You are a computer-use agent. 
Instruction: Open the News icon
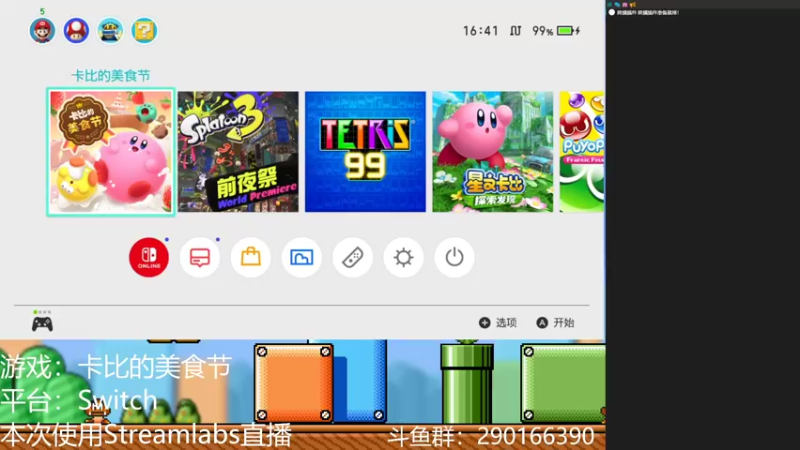(199, 257)
